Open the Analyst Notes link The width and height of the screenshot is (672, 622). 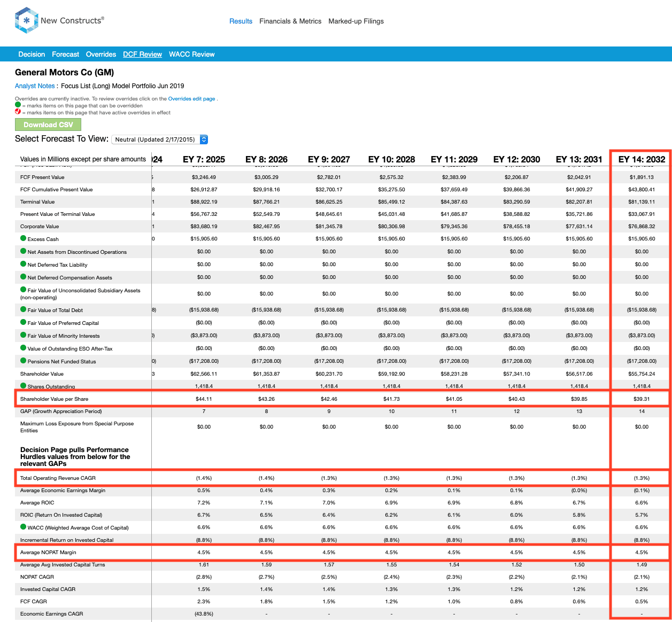pos(35,86)
